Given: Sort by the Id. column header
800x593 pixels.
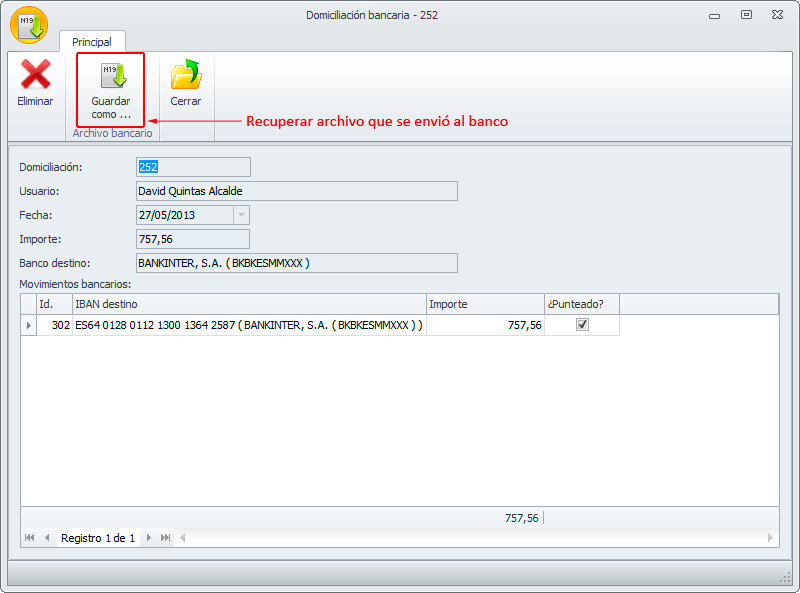Looking at the screenshot, I should 54,304.
